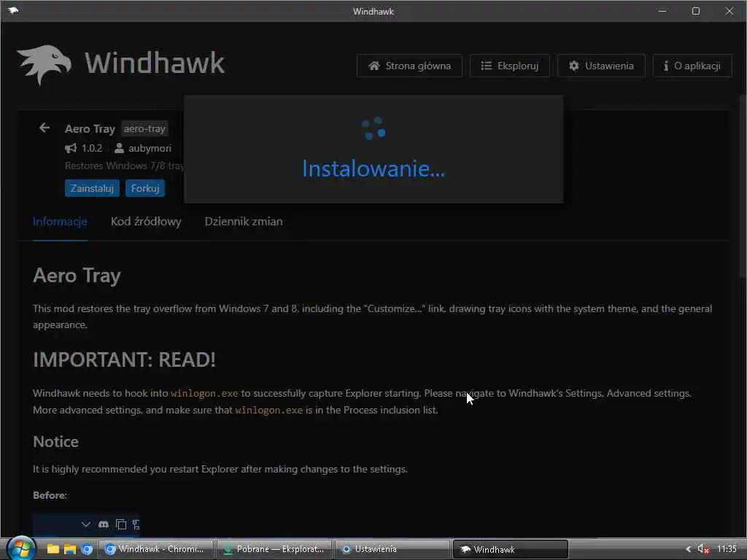Click the Windhawk taskbar button
Screen dimensions: 747x560
[510, 549]
